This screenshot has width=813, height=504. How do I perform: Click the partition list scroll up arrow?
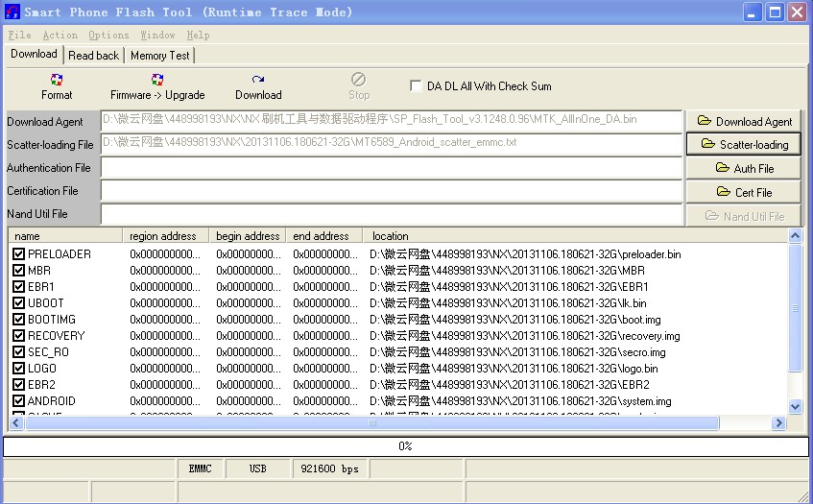(x=795, y=236)
